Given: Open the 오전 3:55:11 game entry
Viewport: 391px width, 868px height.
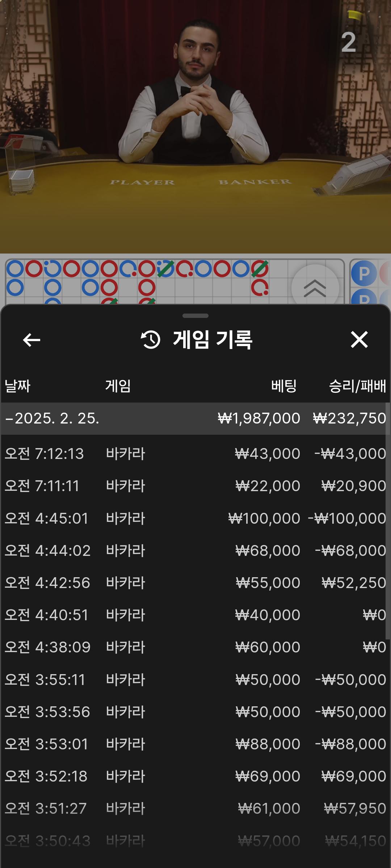Looking at the screenshot, I should coord(195,680).
